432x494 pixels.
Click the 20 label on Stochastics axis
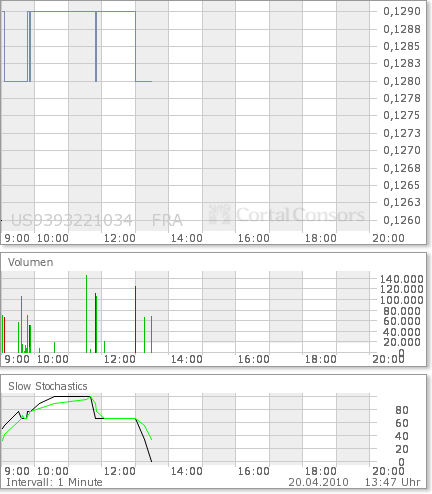(402, 449)
